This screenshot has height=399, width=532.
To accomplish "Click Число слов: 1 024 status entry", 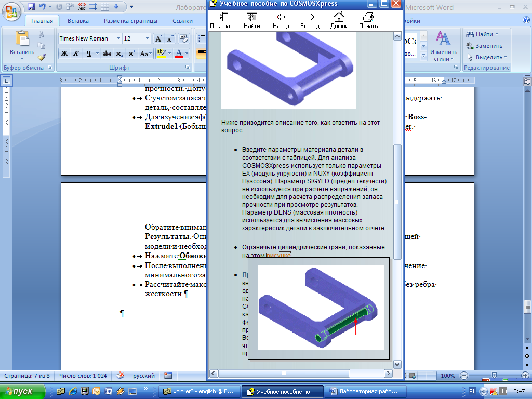I will (x=83, y=376).
